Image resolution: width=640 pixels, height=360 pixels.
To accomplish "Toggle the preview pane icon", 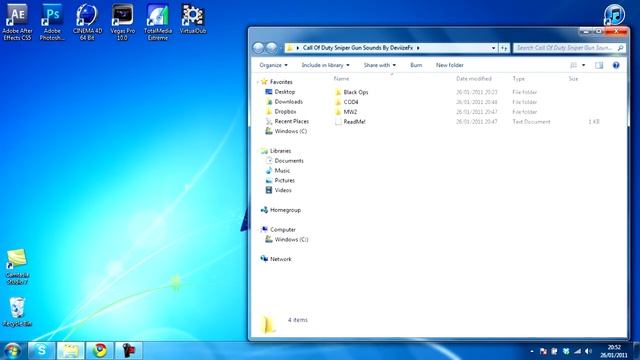I will click(x=599, y=65).
